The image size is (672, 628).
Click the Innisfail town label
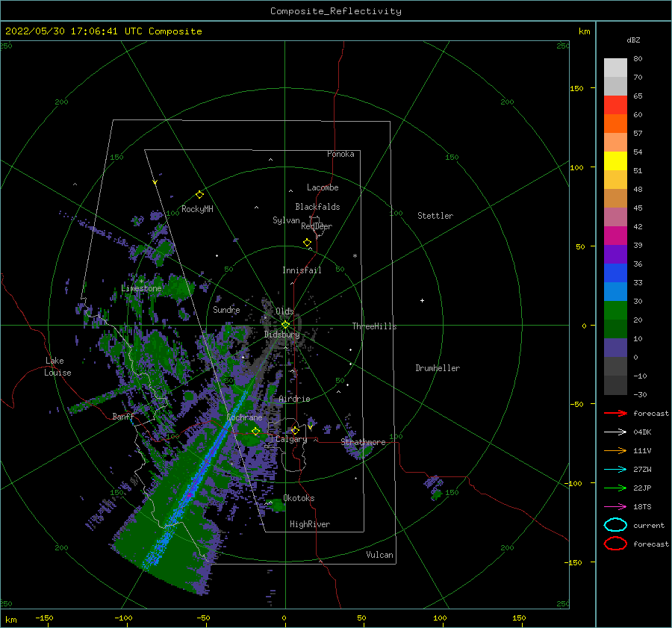tap(302, 270)
